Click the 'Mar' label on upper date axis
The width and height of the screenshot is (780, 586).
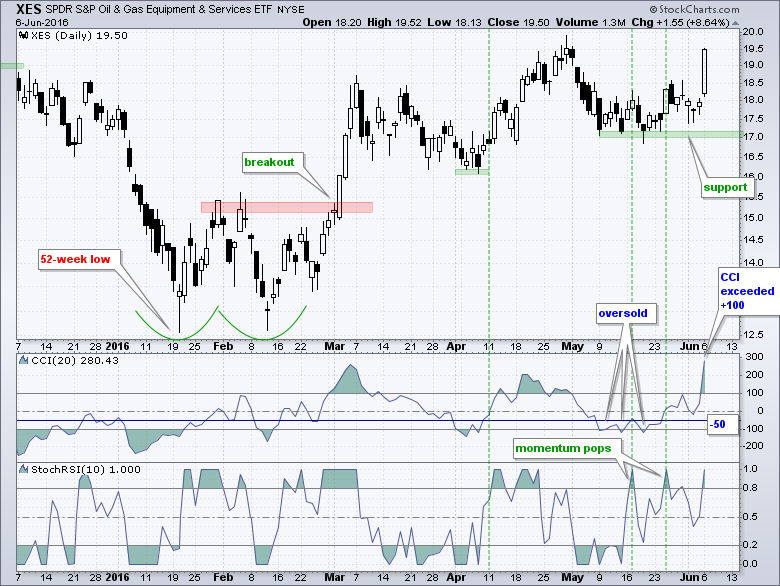334,346
